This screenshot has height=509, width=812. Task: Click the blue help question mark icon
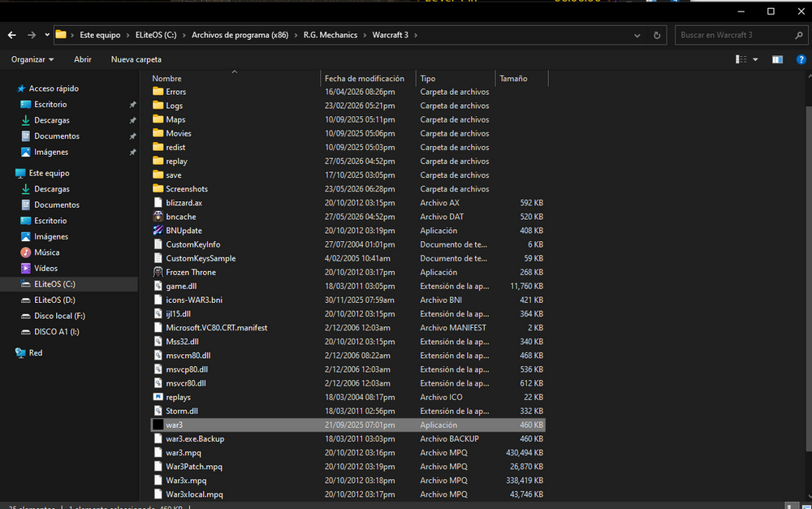point(801,59)
